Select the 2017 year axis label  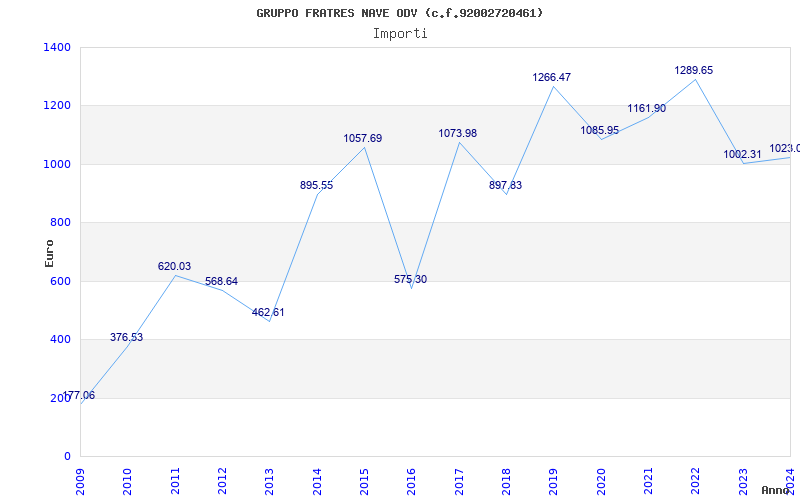(459, 481)
